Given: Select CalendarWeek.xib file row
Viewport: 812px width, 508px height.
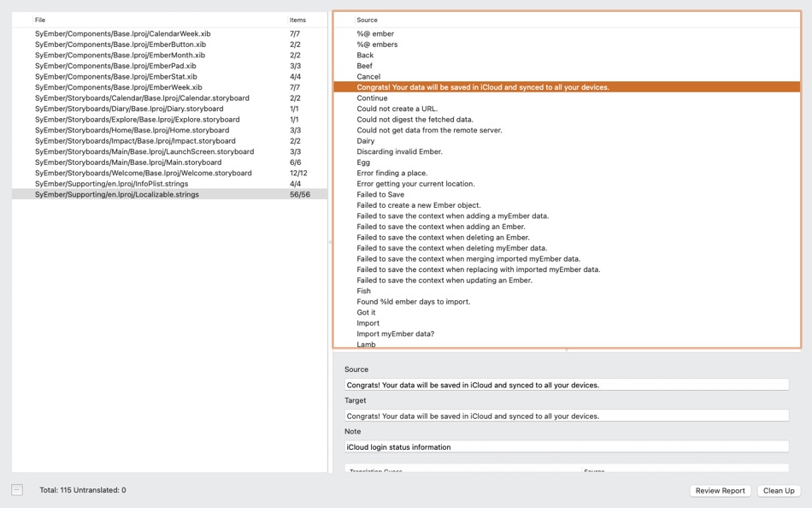Looking at the screenshot, I should (169, 33).
